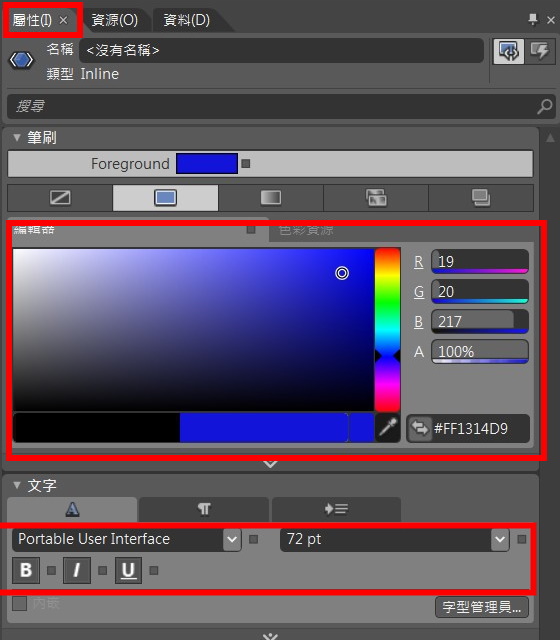The height and width of the screenshot is (640, 560).
Task: Click the Foreground blue color swatch
Action: point(207,163)
